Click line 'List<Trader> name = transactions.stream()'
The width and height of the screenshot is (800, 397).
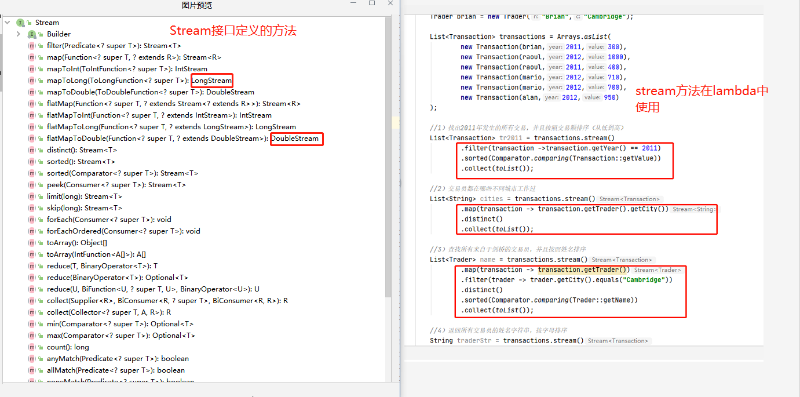click(x=509, y=260)
